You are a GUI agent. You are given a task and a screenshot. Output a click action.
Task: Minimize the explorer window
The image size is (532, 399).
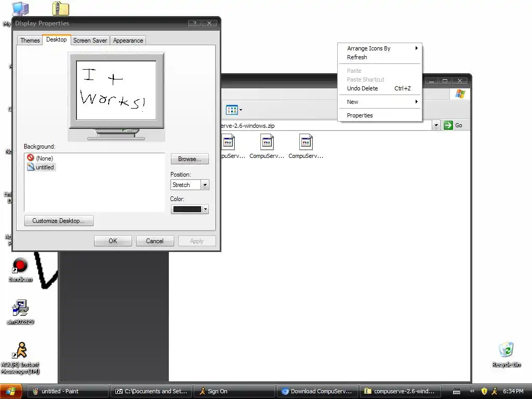[x=431, y=81]
